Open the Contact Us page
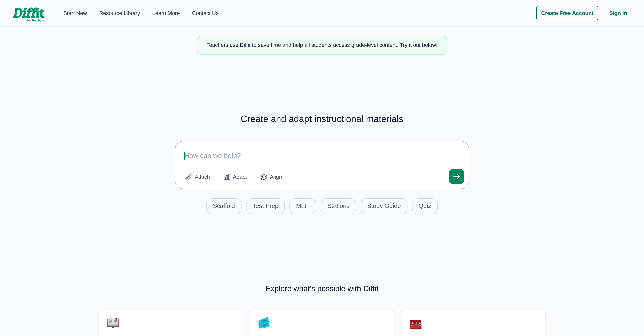 [x=205, y=13]
